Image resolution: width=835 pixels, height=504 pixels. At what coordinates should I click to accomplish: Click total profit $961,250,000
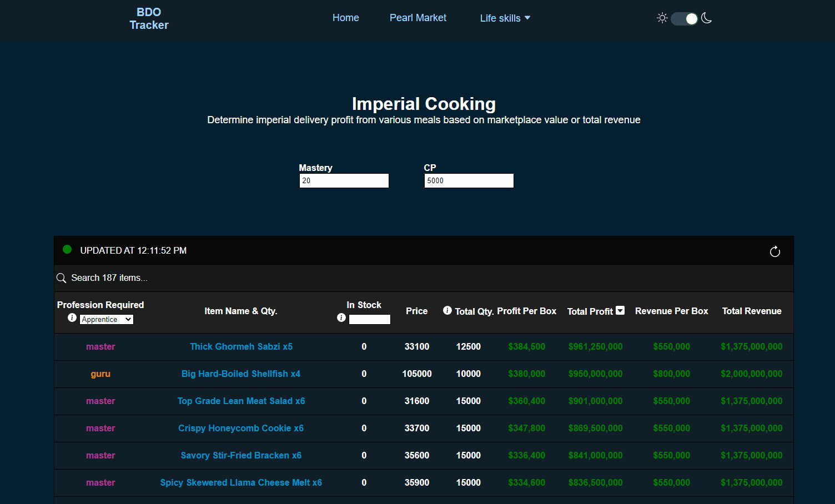tap(596, 346)
